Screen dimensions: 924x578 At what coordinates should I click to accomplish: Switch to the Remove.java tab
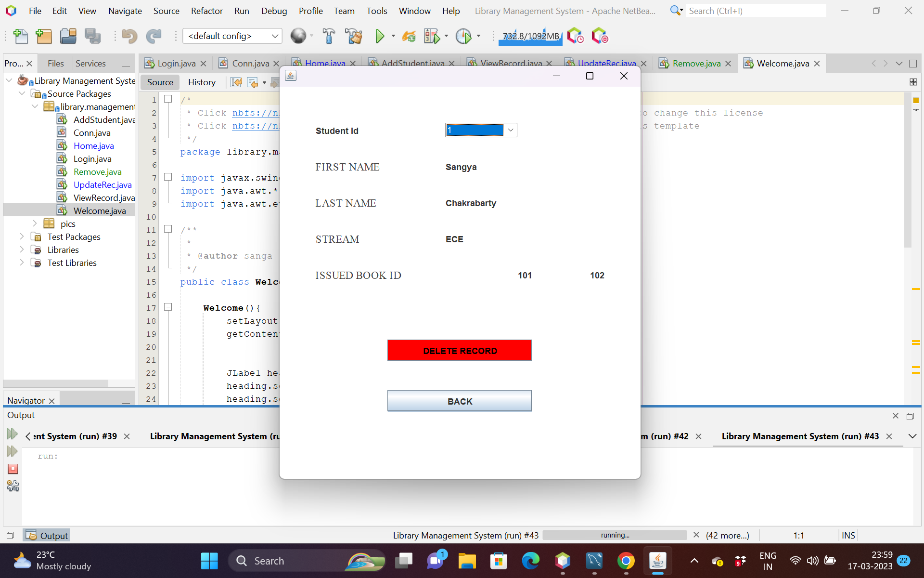(696, 64)
